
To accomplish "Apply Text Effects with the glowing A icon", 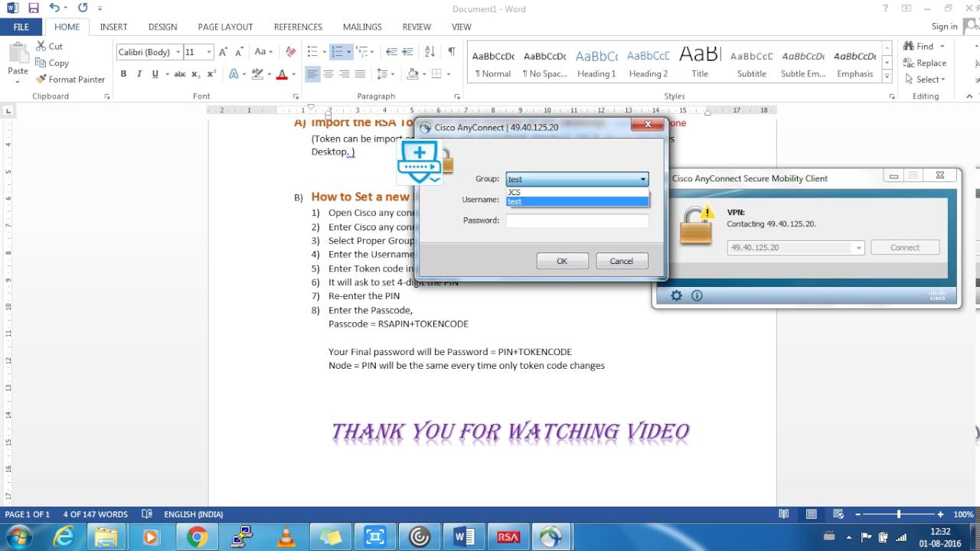I will pyautogui.click(x=234, y=74).
